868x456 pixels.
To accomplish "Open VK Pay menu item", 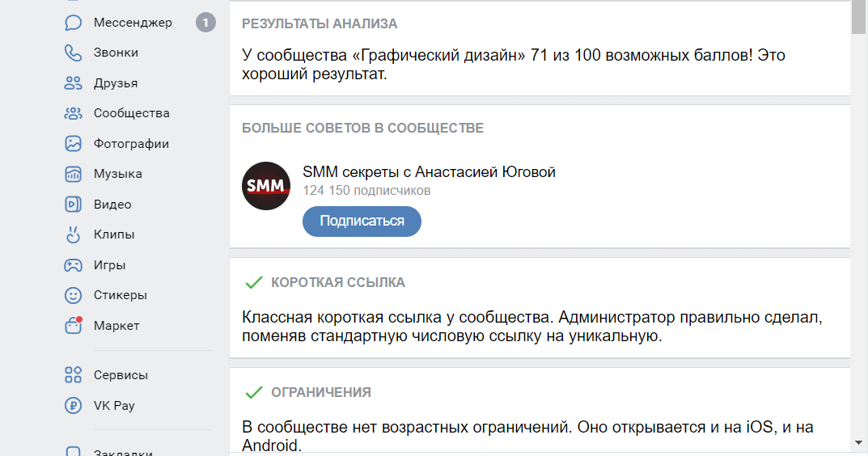I will click(x=114, y=406).
